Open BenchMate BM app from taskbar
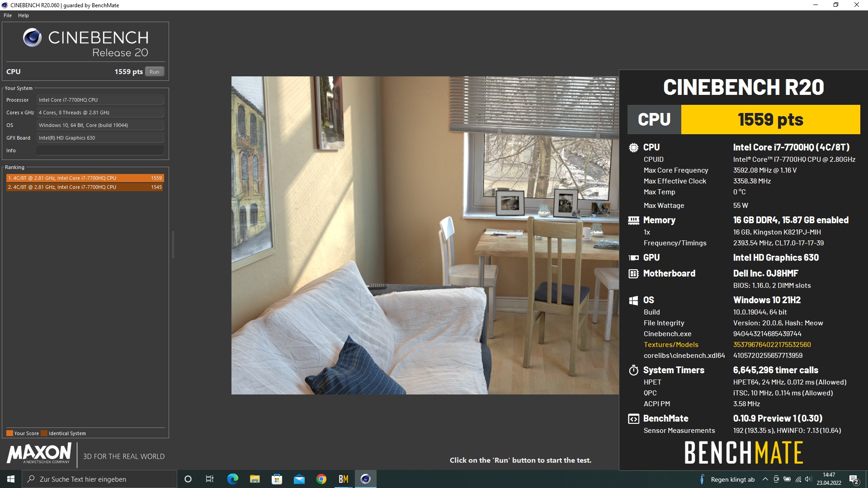The width and height of the screenshot is (868, 488). point(343,479)
